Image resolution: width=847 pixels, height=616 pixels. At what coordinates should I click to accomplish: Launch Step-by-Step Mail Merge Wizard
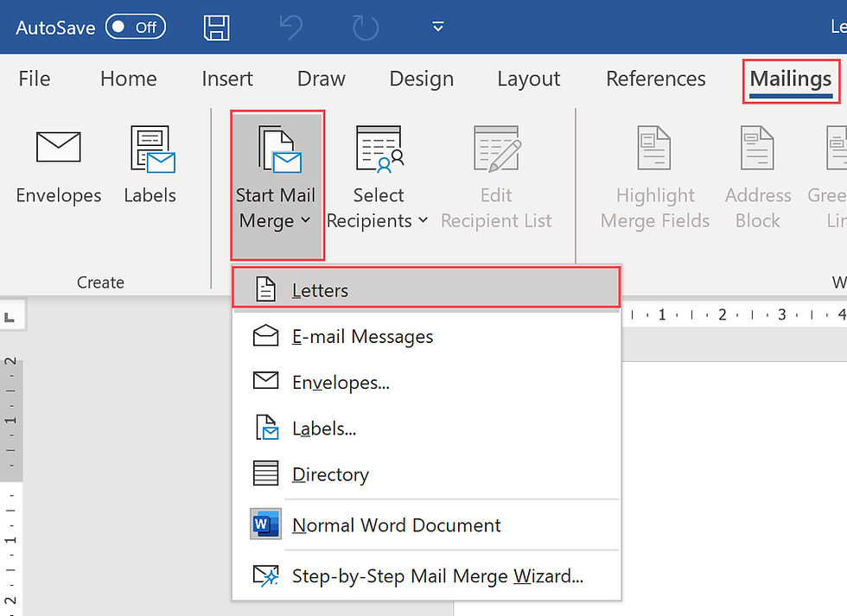(x=426, y=575)
